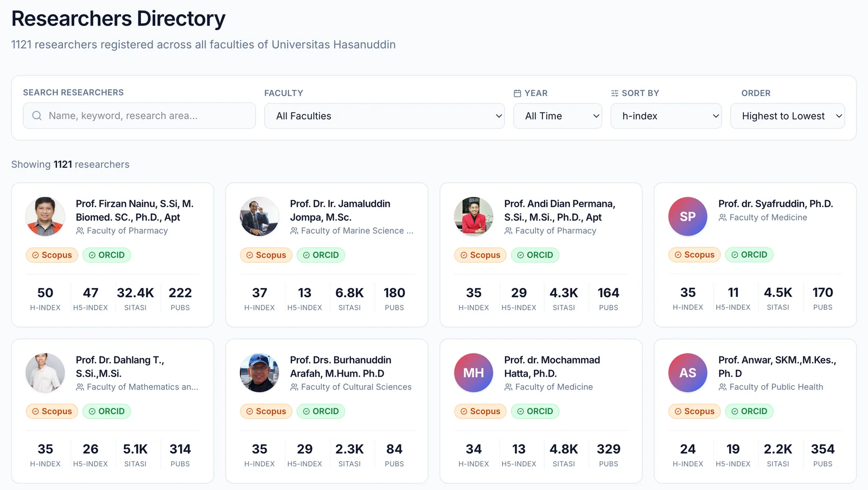Click Burhanuddin Arafah's profile photo
This screenshot has height=490, width=868.
(x=259, y=373)
